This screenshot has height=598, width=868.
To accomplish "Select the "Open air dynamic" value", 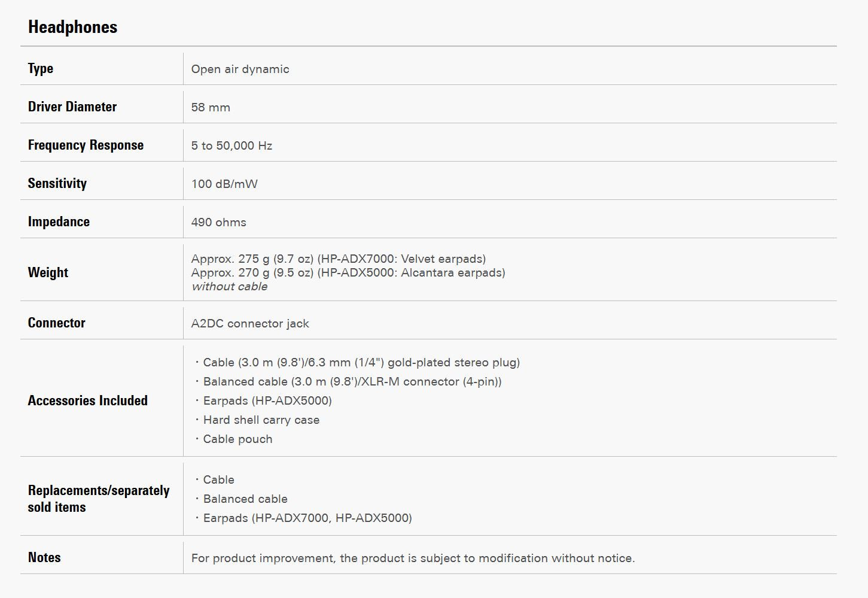I will 240,69.
